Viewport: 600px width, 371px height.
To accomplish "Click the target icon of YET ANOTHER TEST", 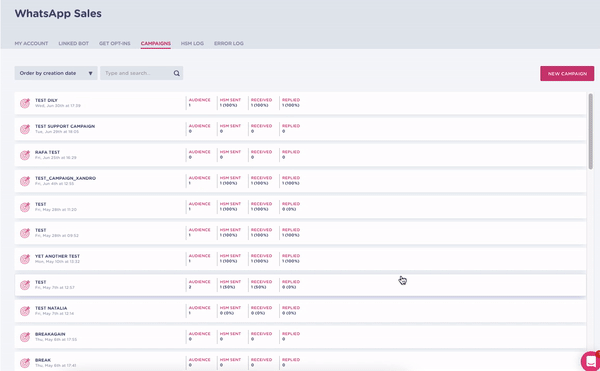I will (x=25, y=259).
